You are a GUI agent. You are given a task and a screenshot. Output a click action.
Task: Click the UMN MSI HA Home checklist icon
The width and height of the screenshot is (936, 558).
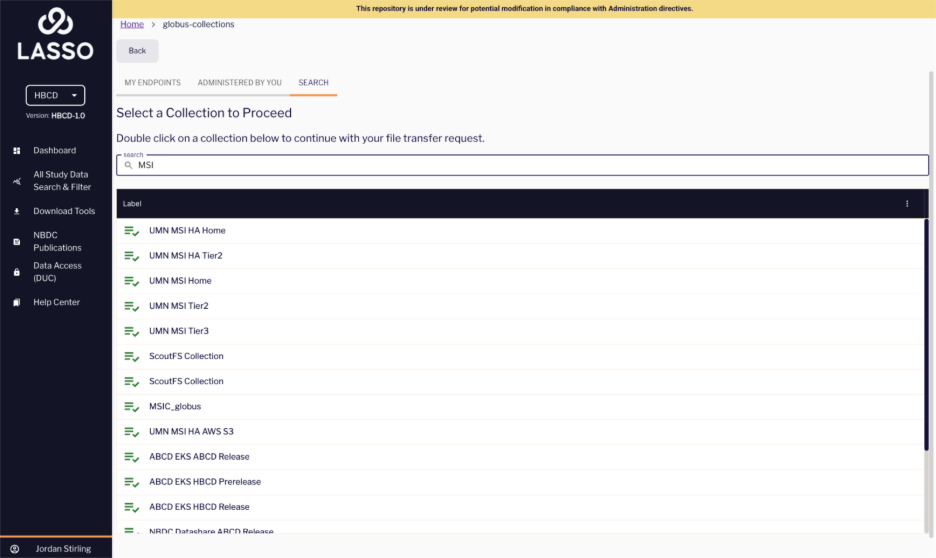[x=132, y=231]
